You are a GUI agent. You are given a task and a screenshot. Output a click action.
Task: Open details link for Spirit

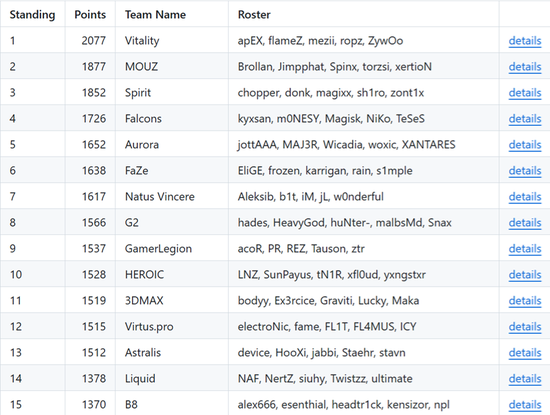pos(525,93)
